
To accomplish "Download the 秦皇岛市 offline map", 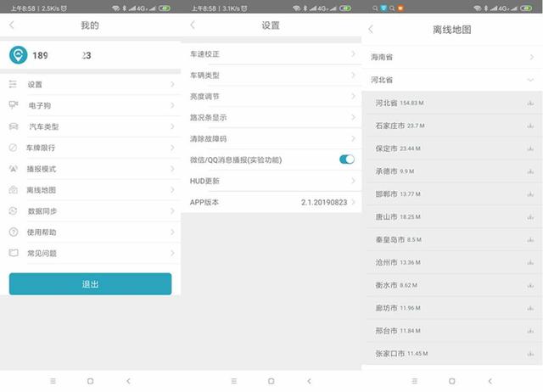I will (530, 240).
